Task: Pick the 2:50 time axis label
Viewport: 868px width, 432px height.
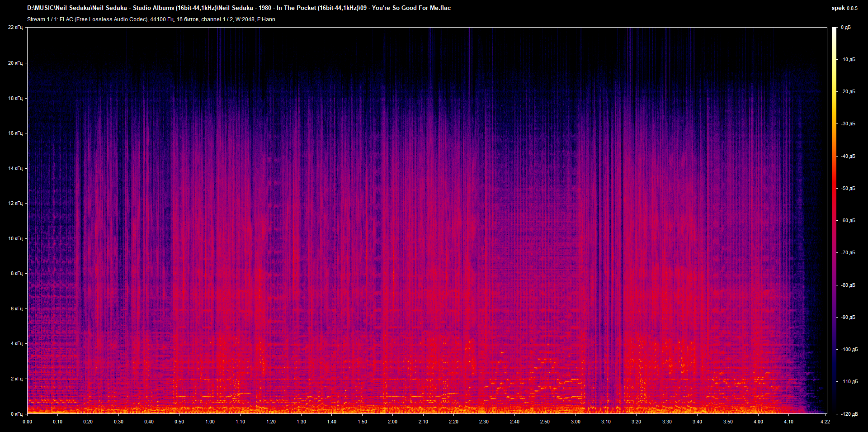Action: tap(545, 422)
